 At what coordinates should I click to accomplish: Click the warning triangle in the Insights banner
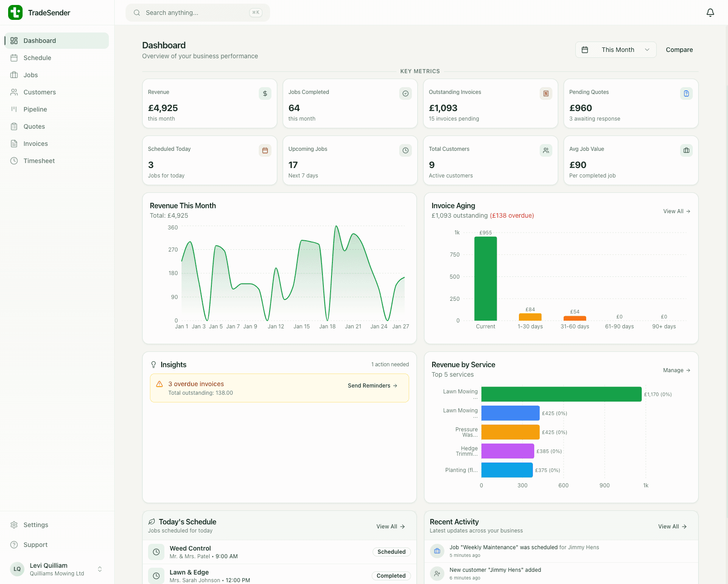tap(159, 384)
